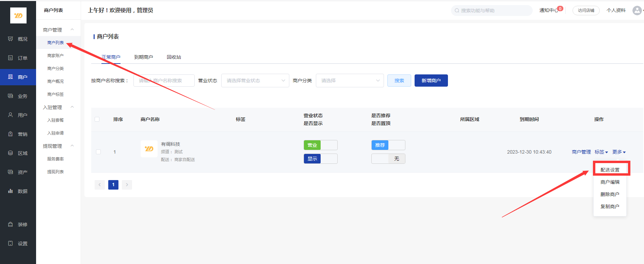644x264 pixels.
Task: Open the 资产 assets sidebar icon
Action: tap(11, 172)
